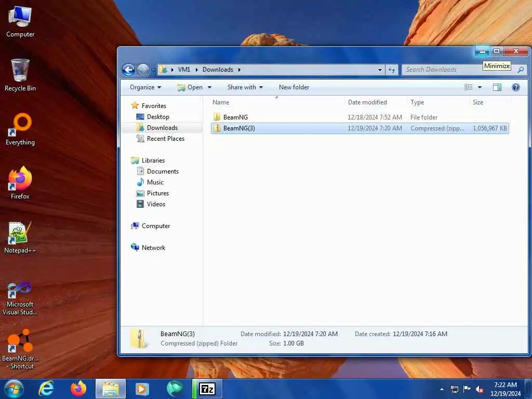Expand the recent pages dropdown arrow
Screen dimensions: 532x399
click(x=153, y=70)
